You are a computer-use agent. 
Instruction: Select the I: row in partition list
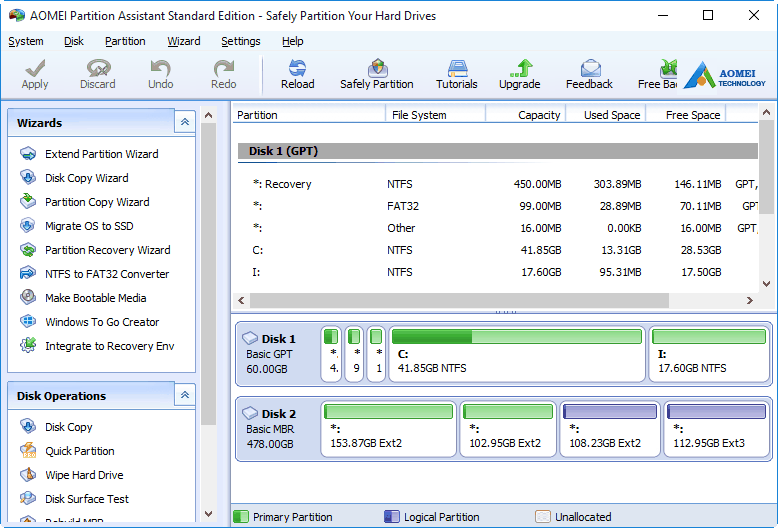click(x=496, y=272)
